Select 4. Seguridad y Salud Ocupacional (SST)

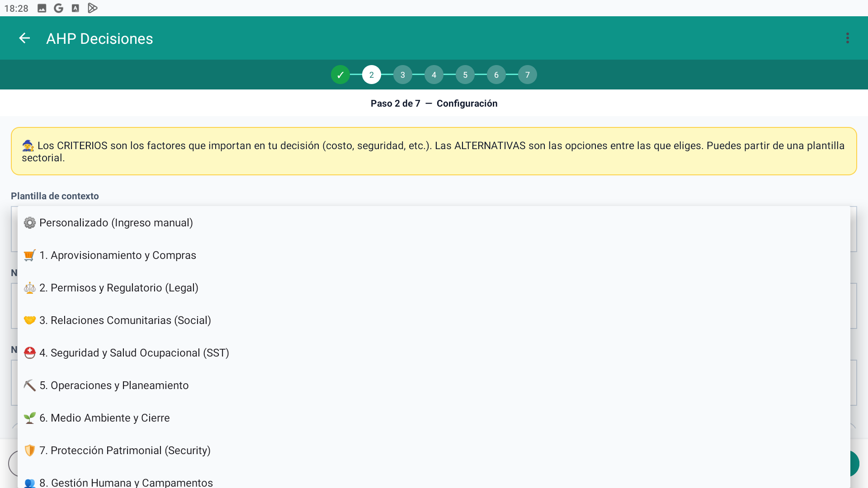point(434,353)
